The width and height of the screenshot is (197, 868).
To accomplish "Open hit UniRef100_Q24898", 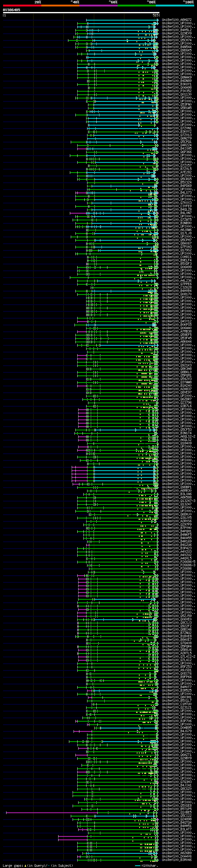I will pos(177,819).
